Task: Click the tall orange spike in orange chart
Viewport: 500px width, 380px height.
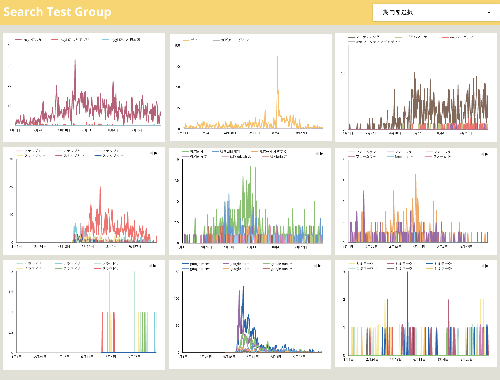Action: (277, 57)
